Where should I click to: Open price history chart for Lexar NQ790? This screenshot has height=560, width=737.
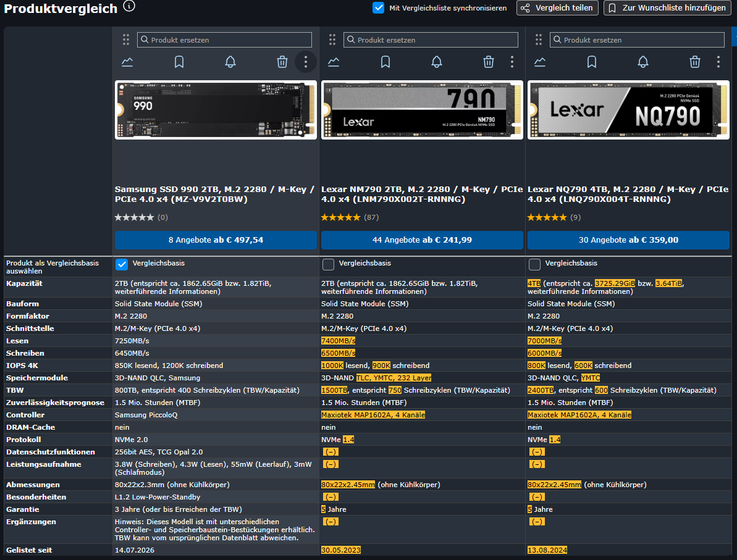tap(540, 62)
